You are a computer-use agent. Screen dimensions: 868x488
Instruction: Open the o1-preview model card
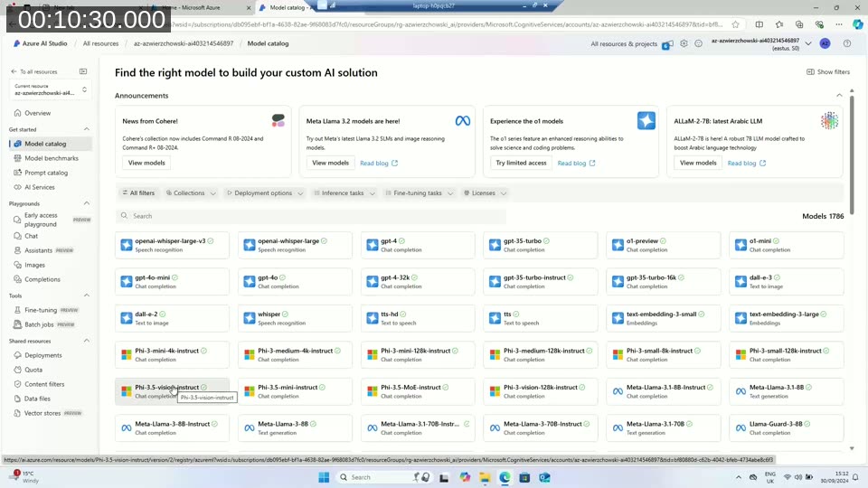point(664,245)
